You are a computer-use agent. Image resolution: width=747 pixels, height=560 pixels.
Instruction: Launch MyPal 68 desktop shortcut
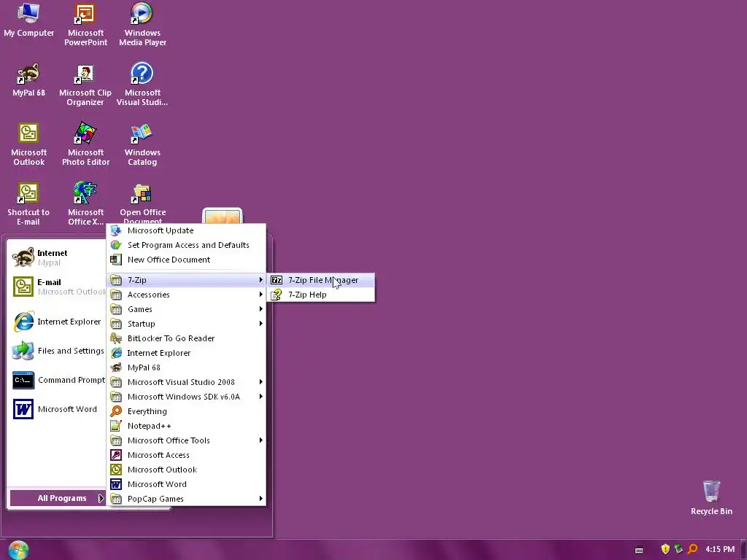coord(28,80)
